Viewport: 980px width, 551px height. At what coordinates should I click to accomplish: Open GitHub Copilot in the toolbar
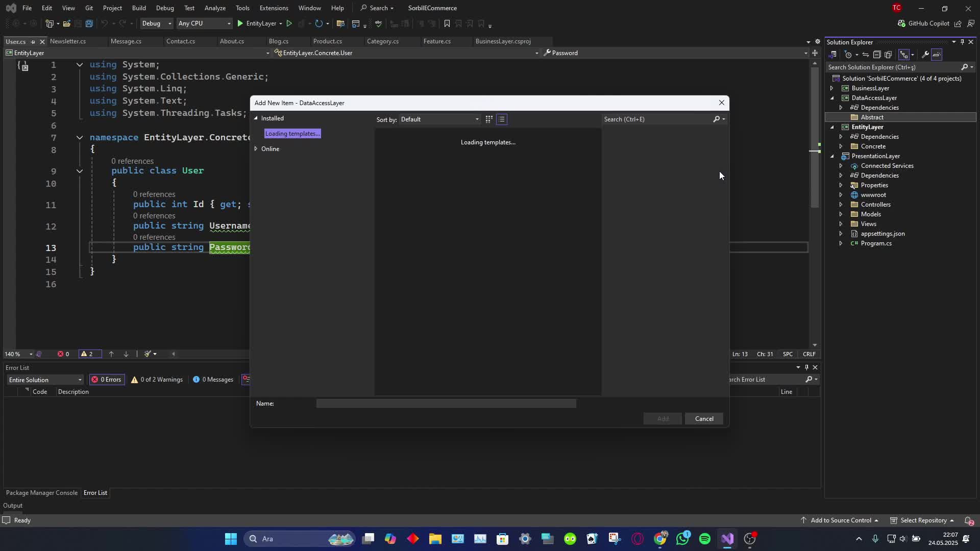point(923,23)
